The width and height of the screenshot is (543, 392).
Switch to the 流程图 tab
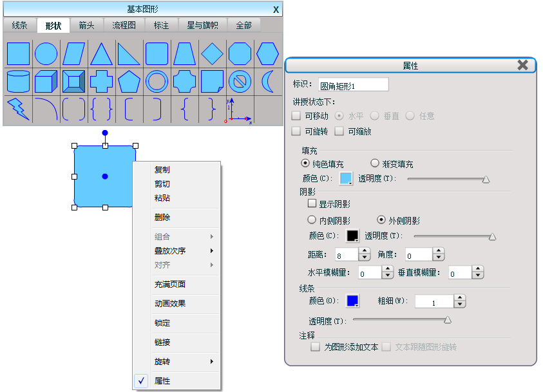tap(124, 26)
